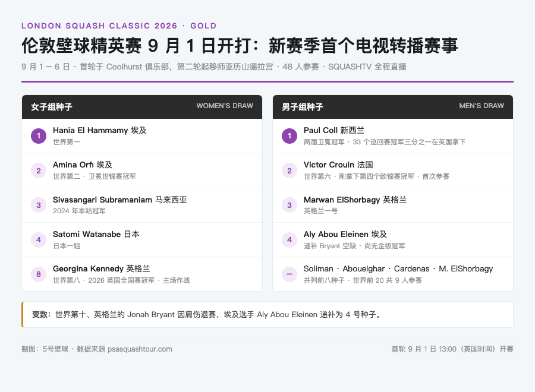The width and height of the screenshot is (535, 392).
Task: Click the 世界第二 · 卫冕世锦赛冠军 note
Action: click(x=95, y=176)
